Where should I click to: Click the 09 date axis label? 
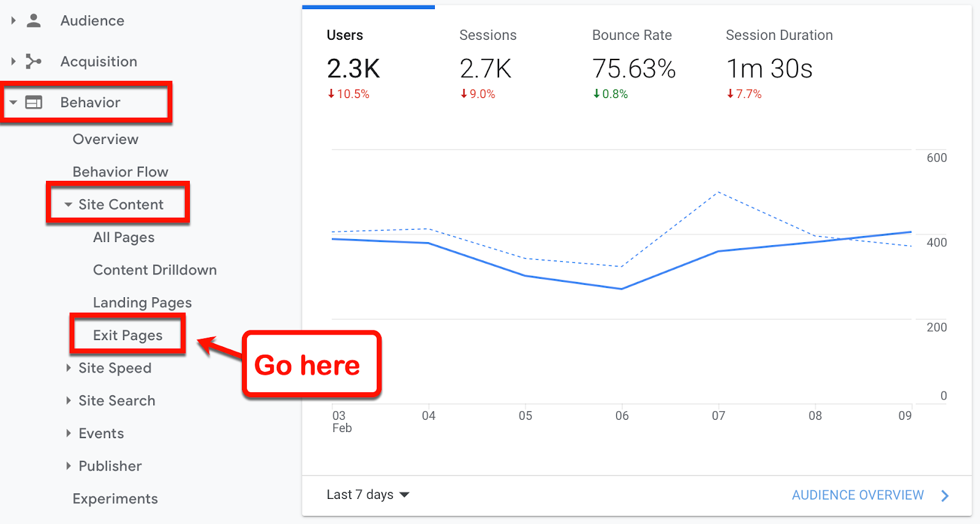tap(905, 416)
